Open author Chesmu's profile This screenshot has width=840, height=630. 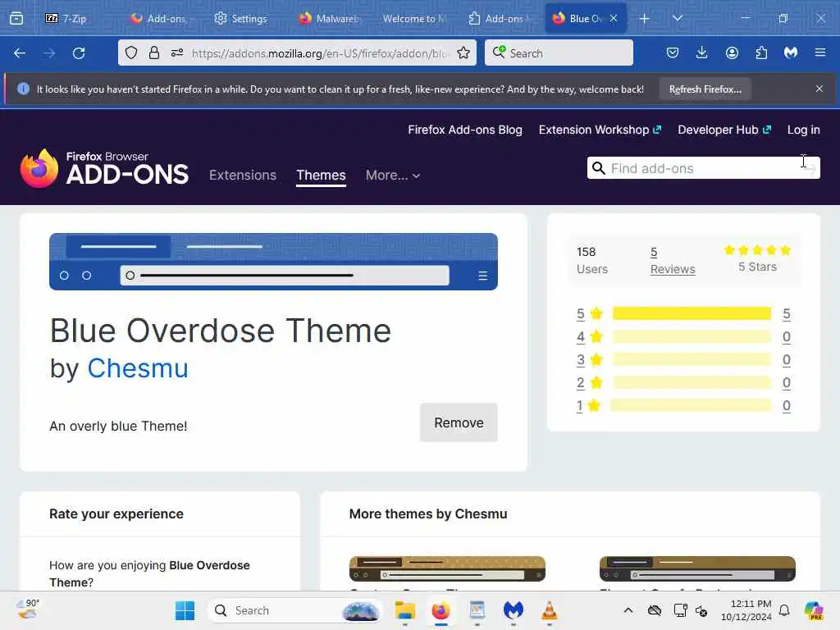pyautogui.click(x=138, y=368)
